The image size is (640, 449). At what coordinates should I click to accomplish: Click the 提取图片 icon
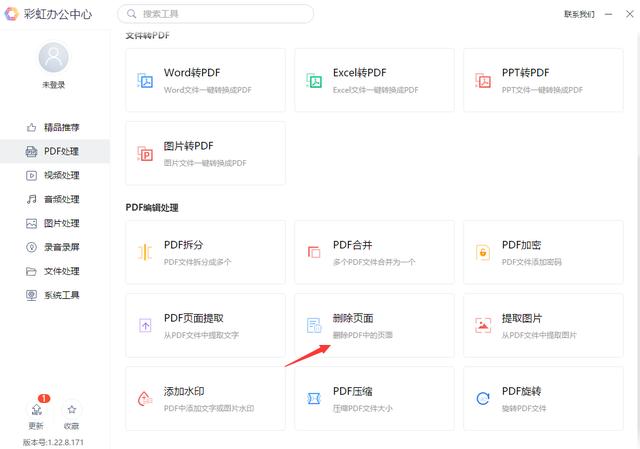point(483,325)
